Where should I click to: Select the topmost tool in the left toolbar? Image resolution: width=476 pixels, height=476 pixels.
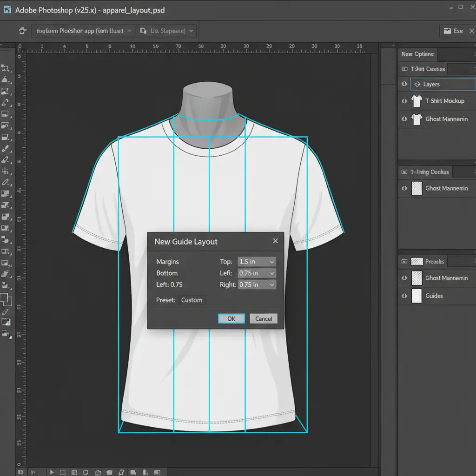[x=6, y=68]
